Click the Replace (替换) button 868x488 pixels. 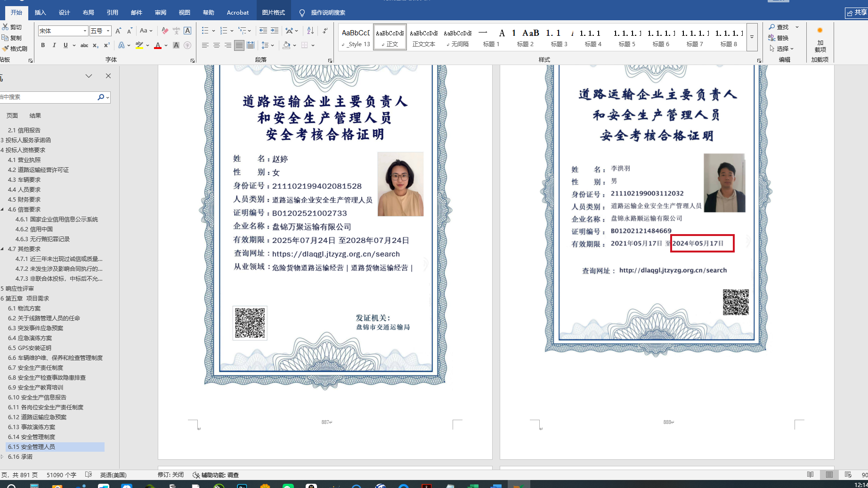pos(779,38)
